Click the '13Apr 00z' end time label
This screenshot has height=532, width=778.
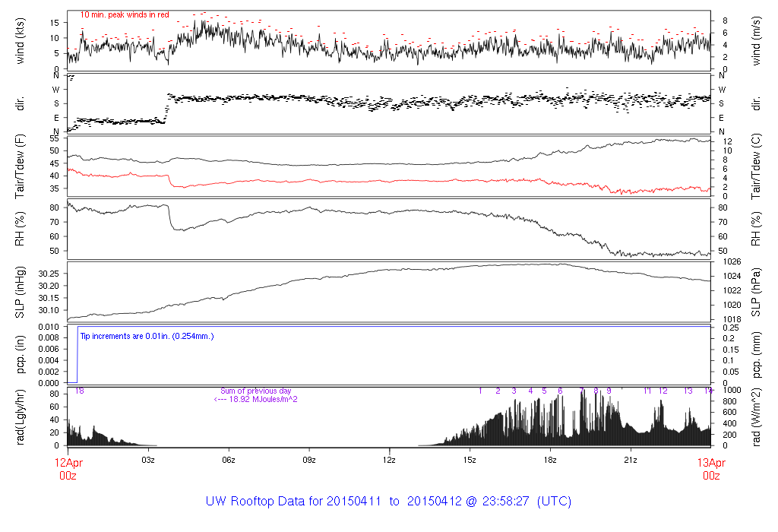[x=711, y=469]
